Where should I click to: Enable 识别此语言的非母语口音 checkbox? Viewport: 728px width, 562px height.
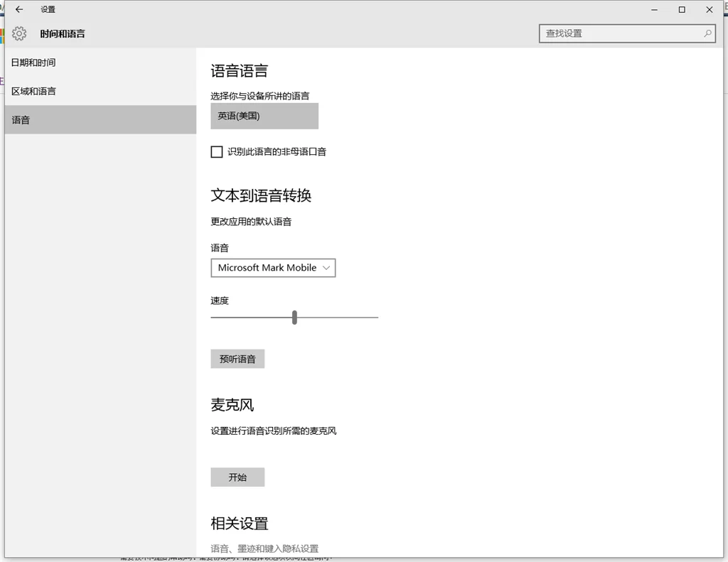coord(216,151)
